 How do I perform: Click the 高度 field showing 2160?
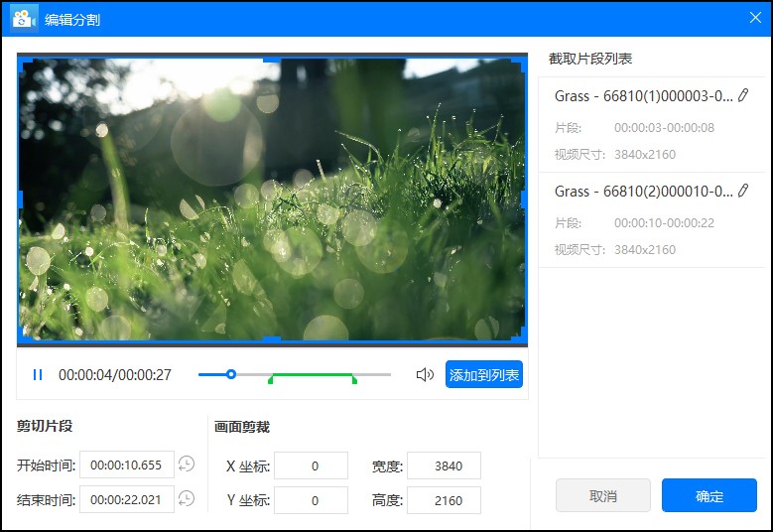444,500
